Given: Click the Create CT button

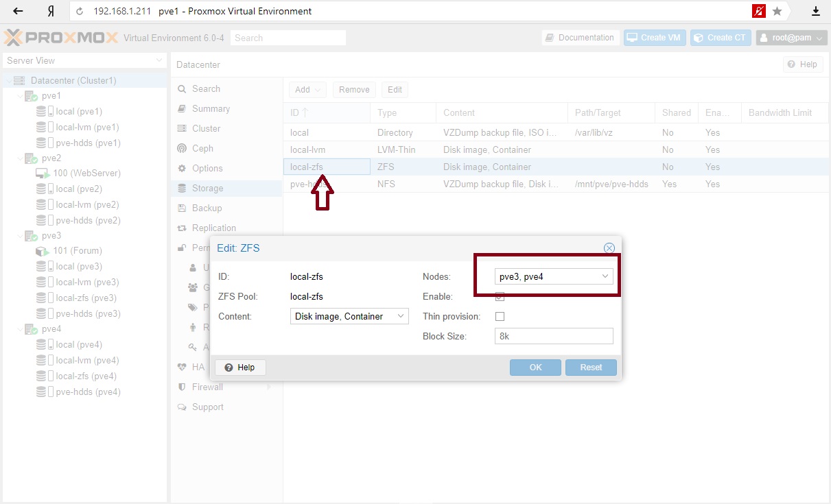Looking at the screenshot, I should 721,38.
